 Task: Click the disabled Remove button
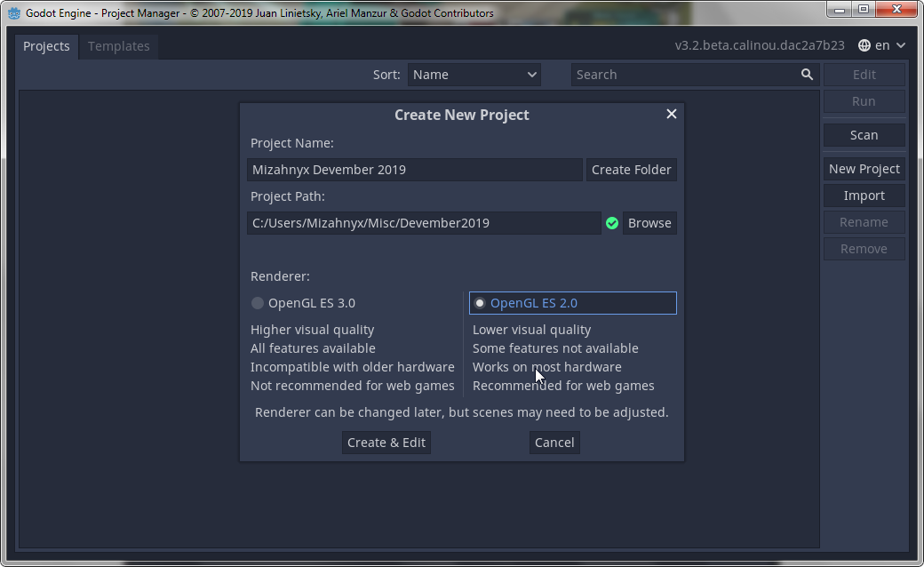point(864,249)
